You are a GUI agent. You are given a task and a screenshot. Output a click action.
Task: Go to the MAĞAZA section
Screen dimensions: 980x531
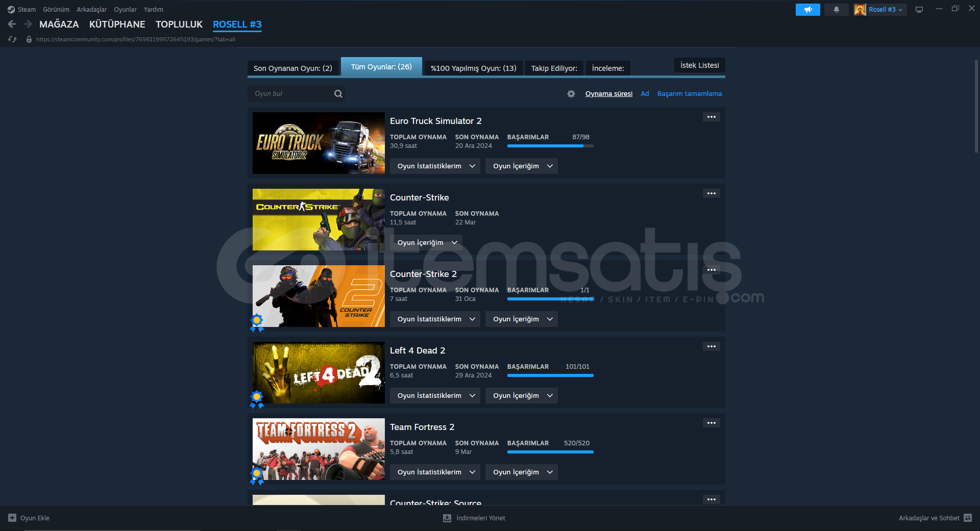tap(59, 24)
